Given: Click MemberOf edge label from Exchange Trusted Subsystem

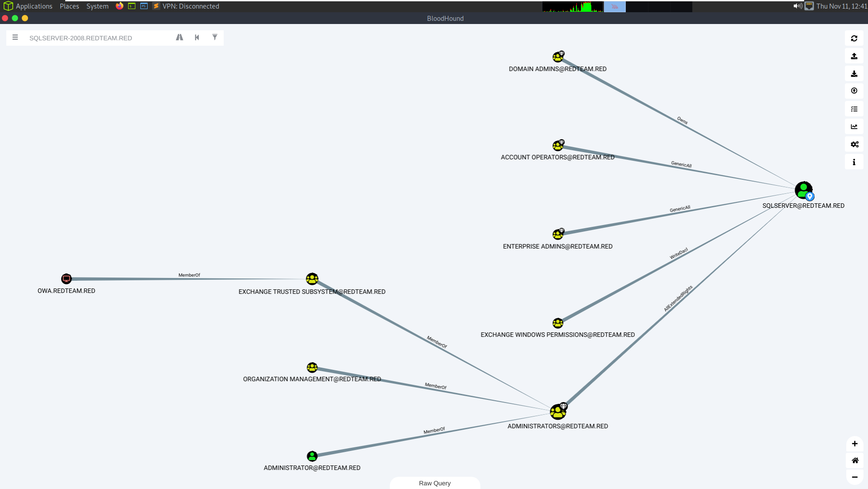Looking at the screenshot, I should pos(437,342).
